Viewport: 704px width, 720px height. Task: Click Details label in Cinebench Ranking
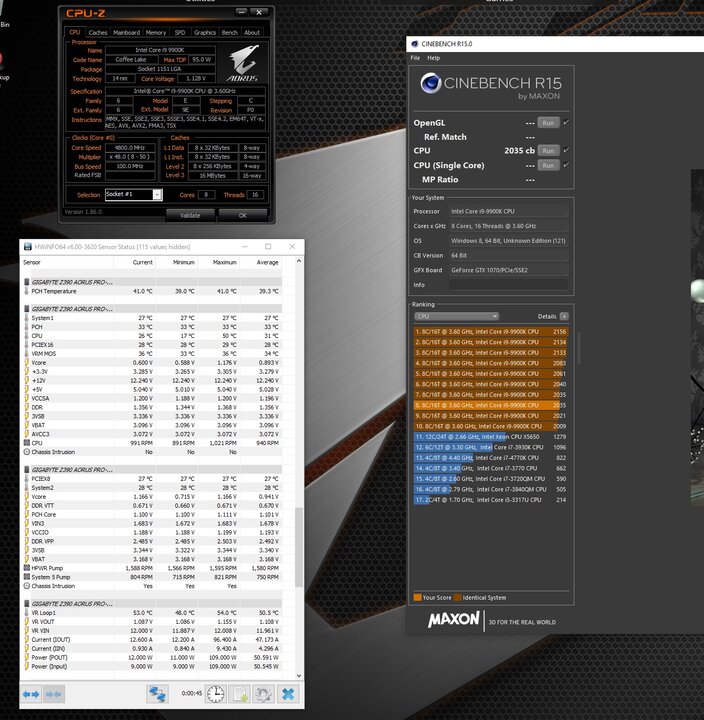547,316
